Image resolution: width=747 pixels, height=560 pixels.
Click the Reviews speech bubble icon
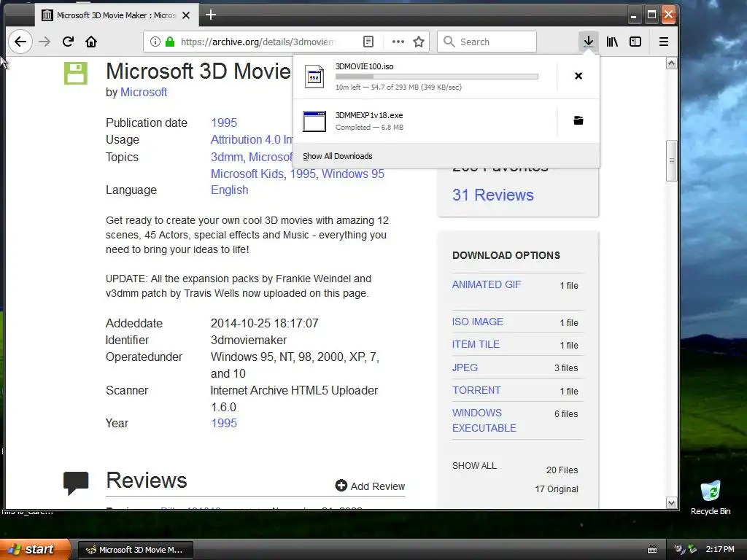pos(76,483)
